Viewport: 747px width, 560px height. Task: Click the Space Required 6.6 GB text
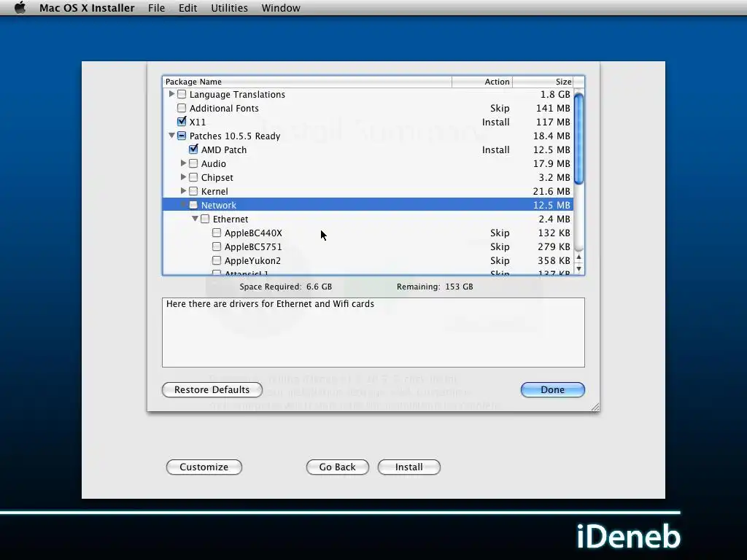pyautogui.click(x=285, y=287)
